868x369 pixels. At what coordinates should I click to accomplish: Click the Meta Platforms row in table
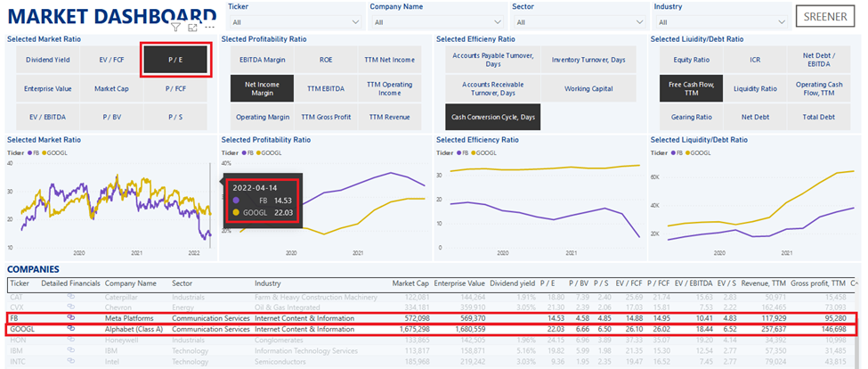click(x=129, y=317)
